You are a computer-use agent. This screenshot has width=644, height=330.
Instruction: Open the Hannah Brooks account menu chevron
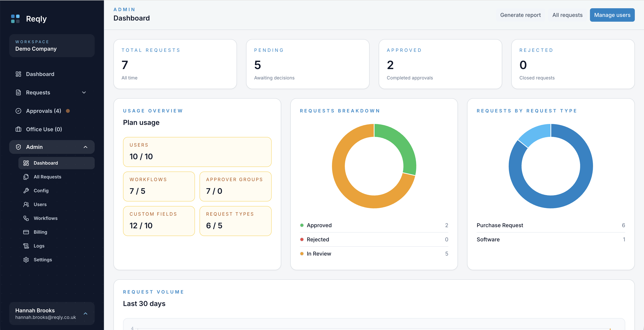pyautogui.click(x=85, y=313)
